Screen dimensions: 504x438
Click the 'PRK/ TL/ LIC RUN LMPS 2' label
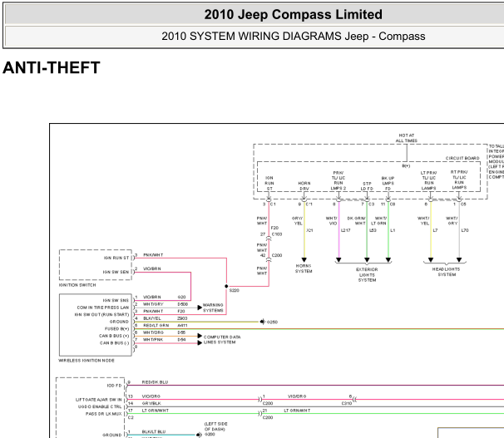point(338,180)
